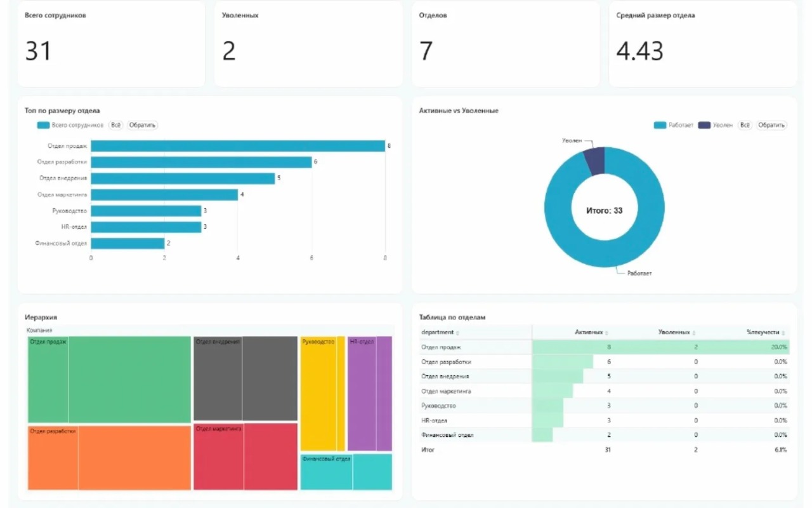Screen dimensions: 812x508
Task: Click the orange Отдел разработки treemap block
Action: 110,458
